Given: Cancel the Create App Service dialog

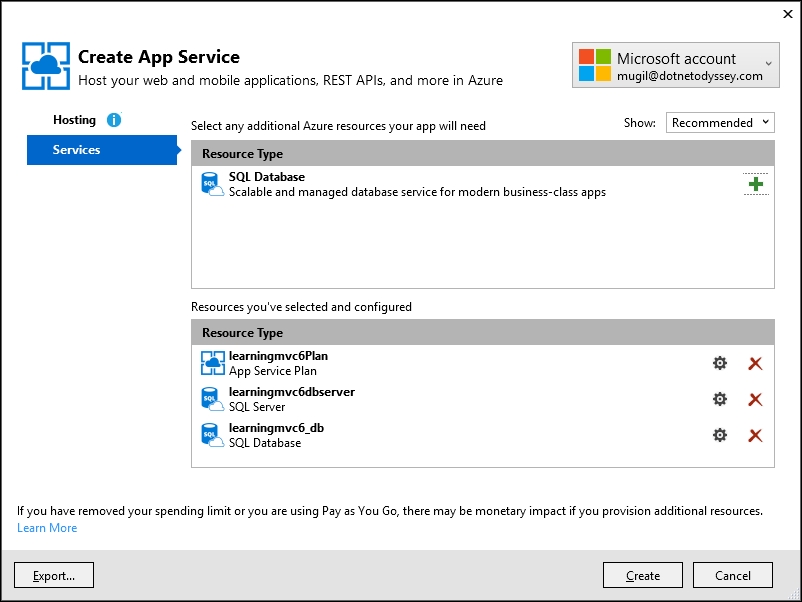Looking at the screenshot, I should pos(732,575).
